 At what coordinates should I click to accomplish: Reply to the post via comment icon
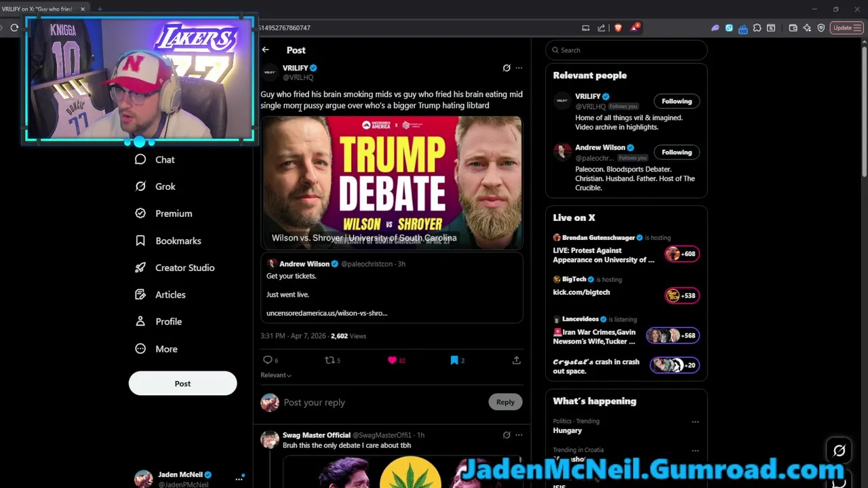(x=268, y=360)
